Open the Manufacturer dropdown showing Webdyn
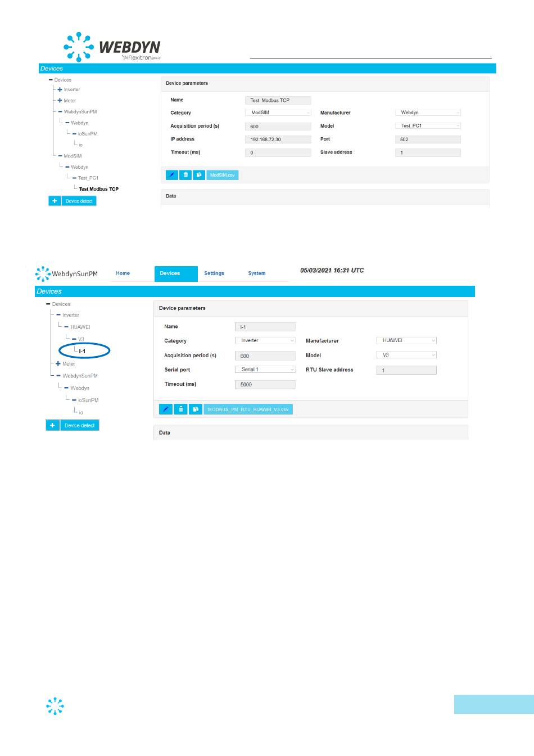534x756 pixels. click(428, 112)
